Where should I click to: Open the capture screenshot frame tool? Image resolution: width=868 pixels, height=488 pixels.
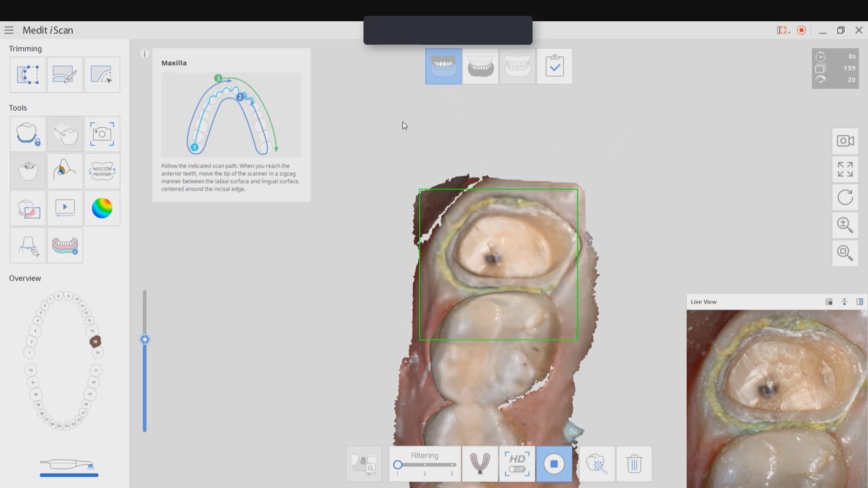tap(102, 134)
